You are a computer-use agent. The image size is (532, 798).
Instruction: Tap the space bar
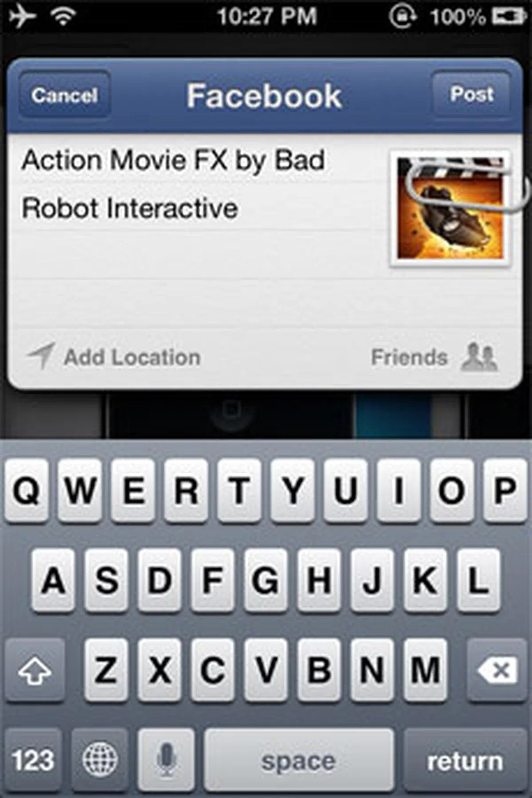pos(299,759)
